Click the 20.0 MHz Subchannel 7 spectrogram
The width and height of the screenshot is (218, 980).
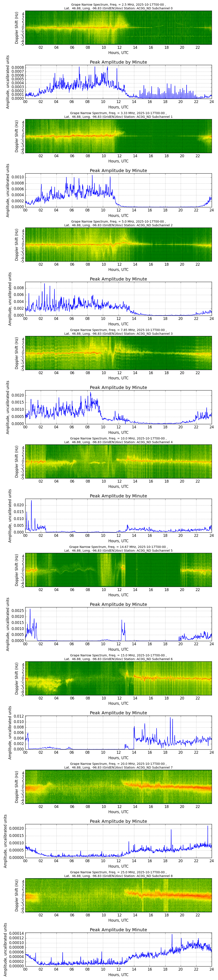118,787
